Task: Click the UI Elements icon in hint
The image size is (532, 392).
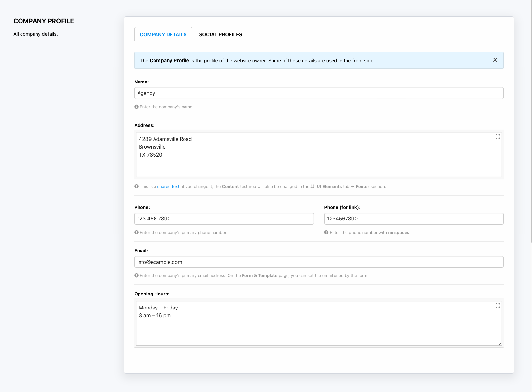Action: (x=313, y=187)
